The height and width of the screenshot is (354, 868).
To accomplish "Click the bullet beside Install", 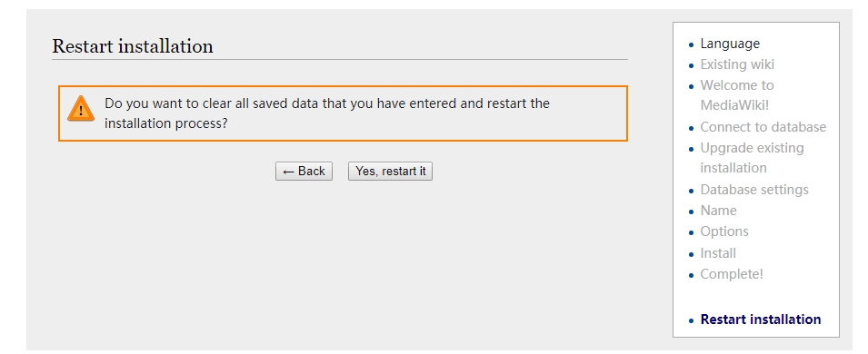I will [x=691, y=254].
